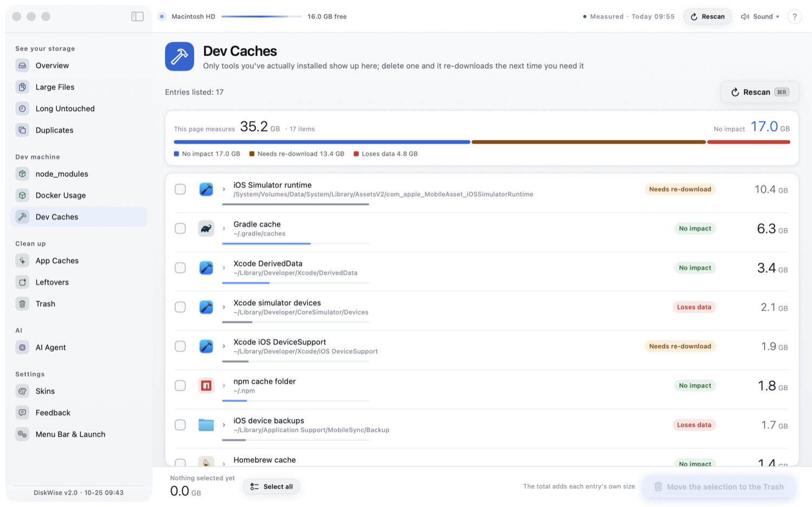Check the Gradle cache checkbox
Viewport: 812px width, 507px height.
pos(180,229)
